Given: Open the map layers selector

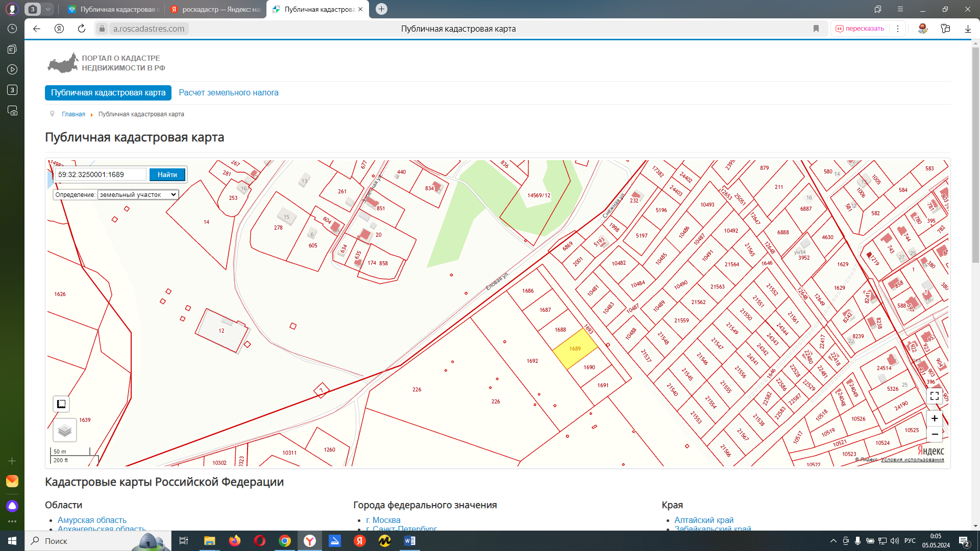Looking at the screenshot, I should tap(65, 431).
